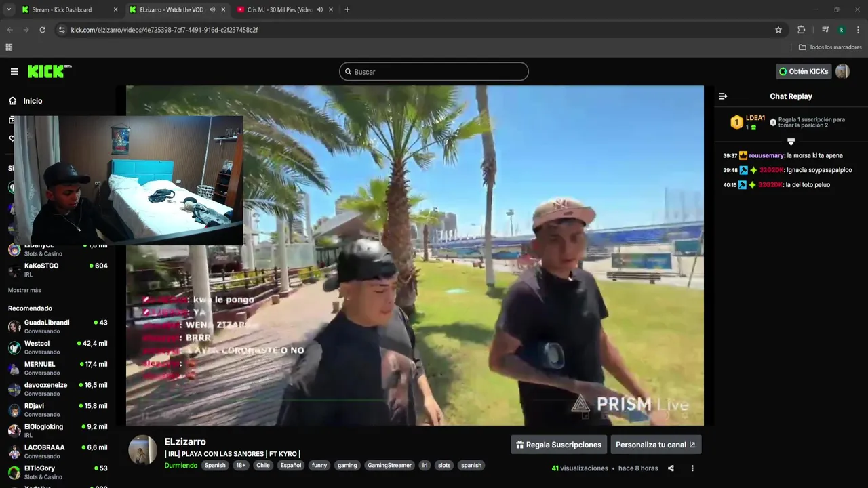Open RDjavi recommended channel
This screenshot has height=488, width=868.
(58, 410)
